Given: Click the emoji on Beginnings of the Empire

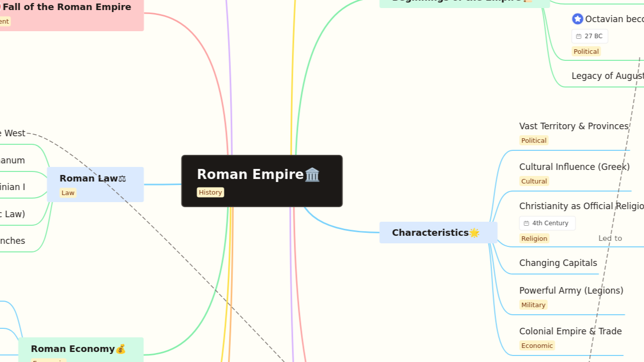Looking at the screenshot, I should tap(528, 1).
